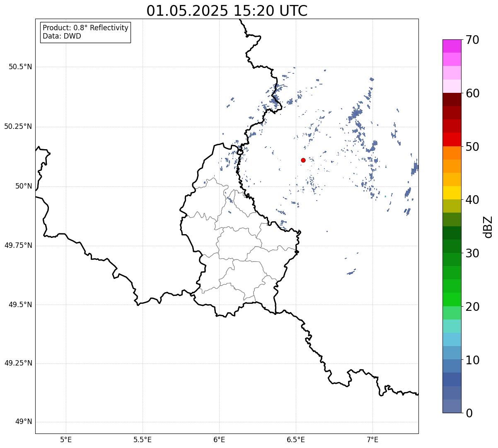This screenshot has width=498, height=448.
Task: Click the 10 tick label on colorbar
Action: point(472,360)
